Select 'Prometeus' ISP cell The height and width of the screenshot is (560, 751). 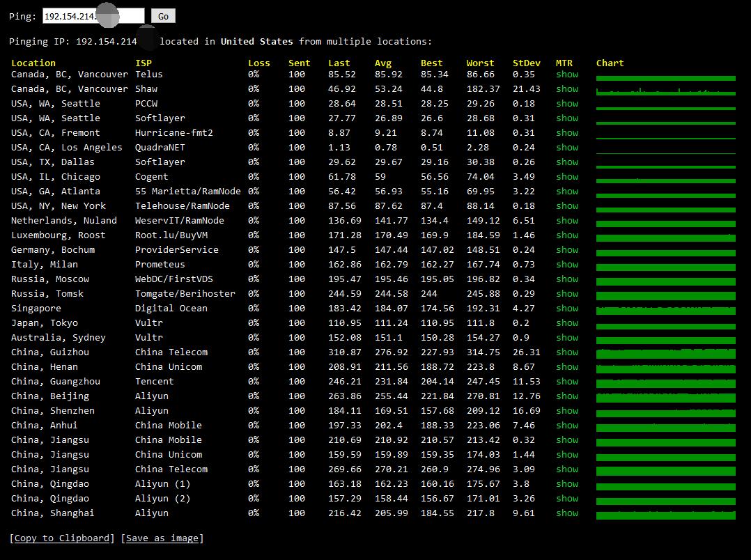coord(160,265)
